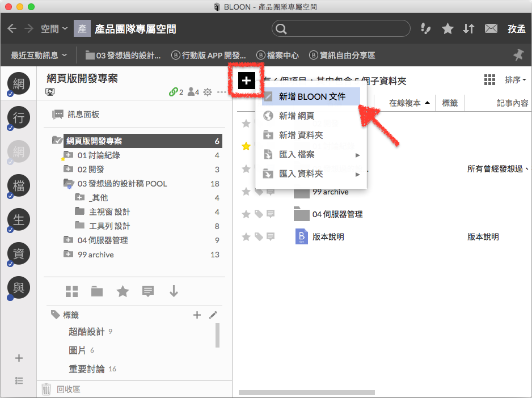Viewport: 532px width, 398px height.
Task: Toggle star for 04 伺服器管理 row
Action: tap(246, 214)
